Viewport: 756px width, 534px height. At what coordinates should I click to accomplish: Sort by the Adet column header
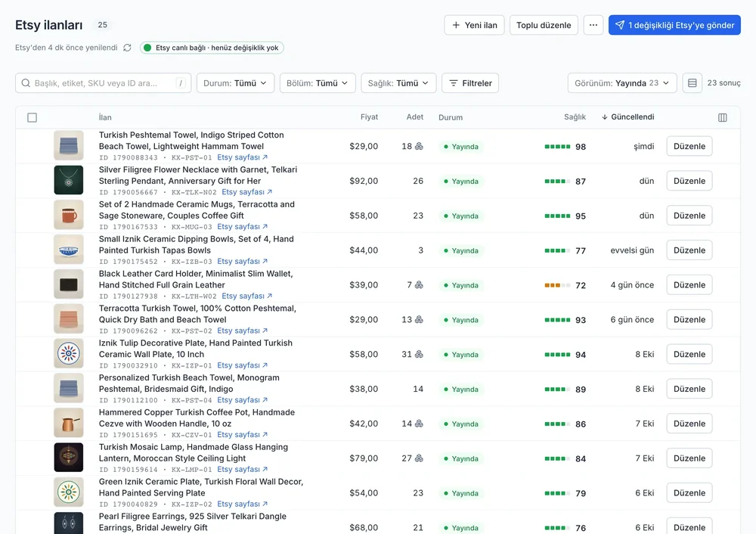pos(414,117)
